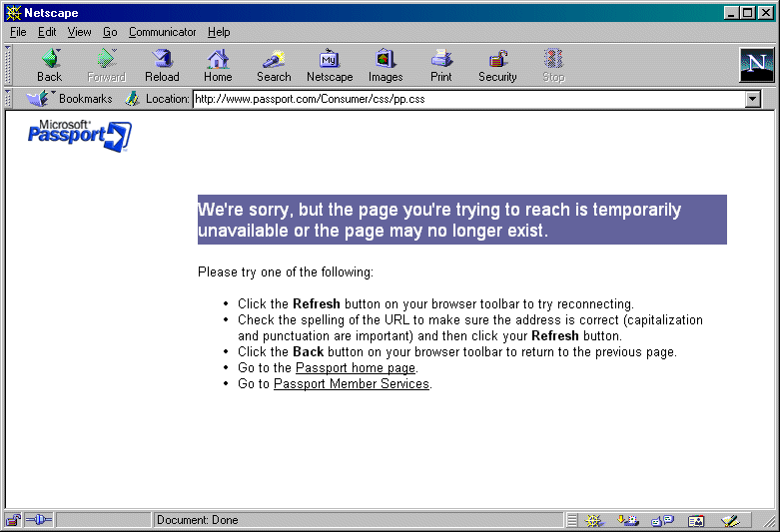
Task: Open the Search toolbar button
Action: (274, 65)
